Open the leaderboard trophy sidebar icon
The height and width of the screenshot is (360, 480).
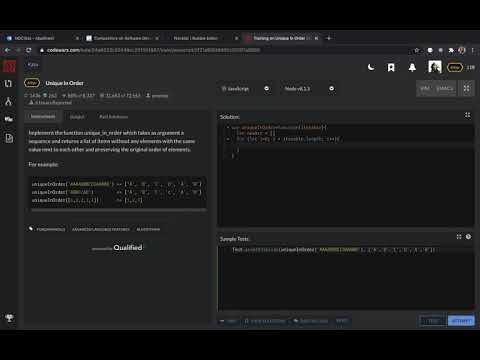(x=9, y=318)
